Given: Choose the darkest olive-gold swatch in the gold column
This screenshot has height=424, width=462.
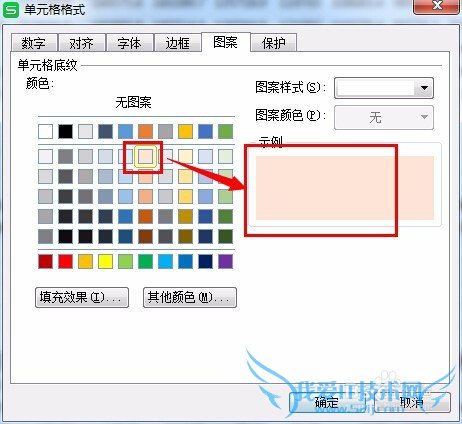Looking at the screenshot, I should tap(185, 236).
